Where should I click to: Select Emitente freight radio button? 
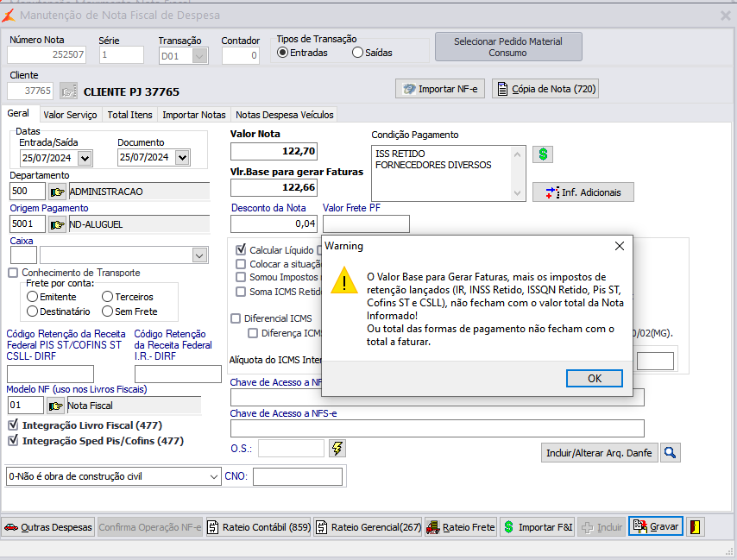coord(33,297)
